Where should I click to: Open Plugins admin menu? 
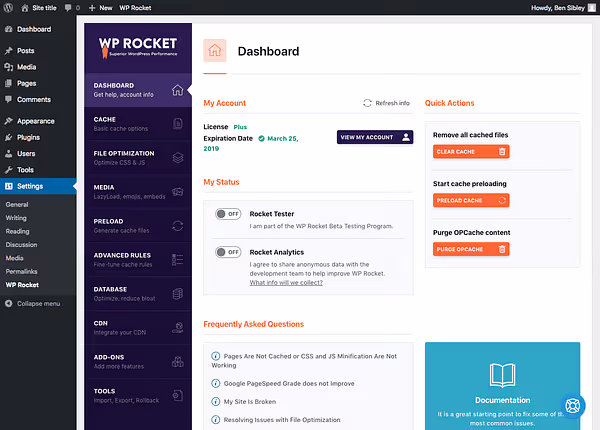(x=38, y=137)
